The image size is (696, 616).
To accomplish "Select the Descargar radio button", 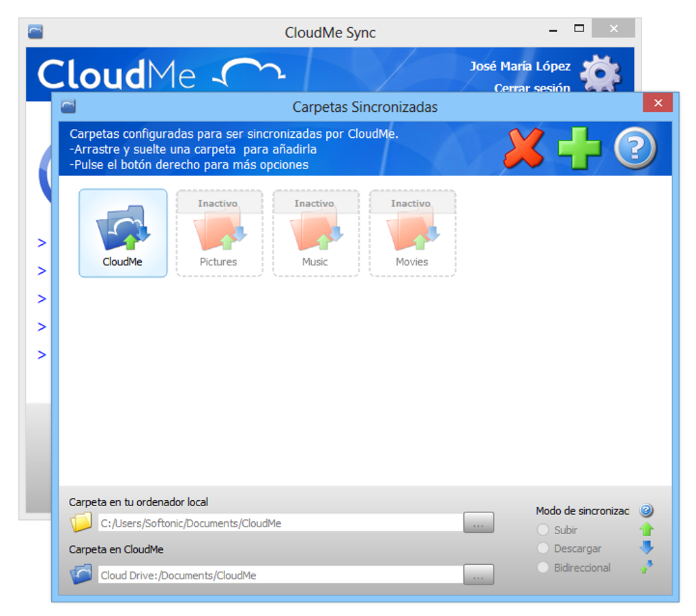I will [543, 548].
